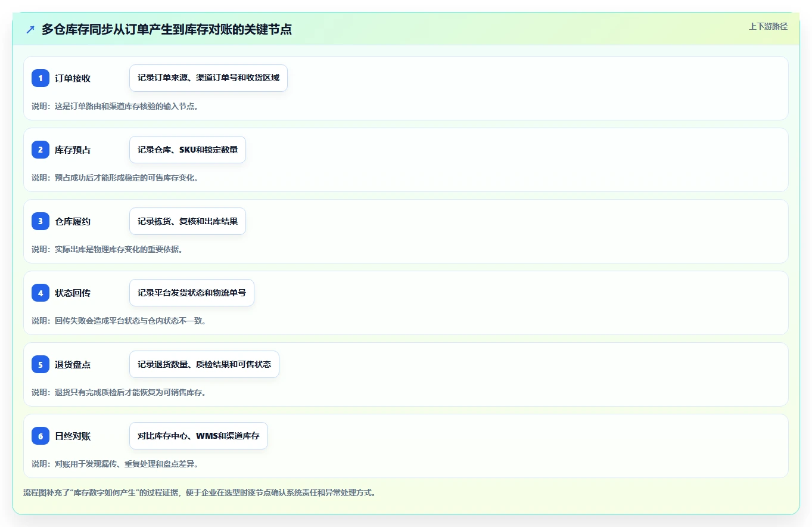Click the number 6 step badge

coord(41,436)
